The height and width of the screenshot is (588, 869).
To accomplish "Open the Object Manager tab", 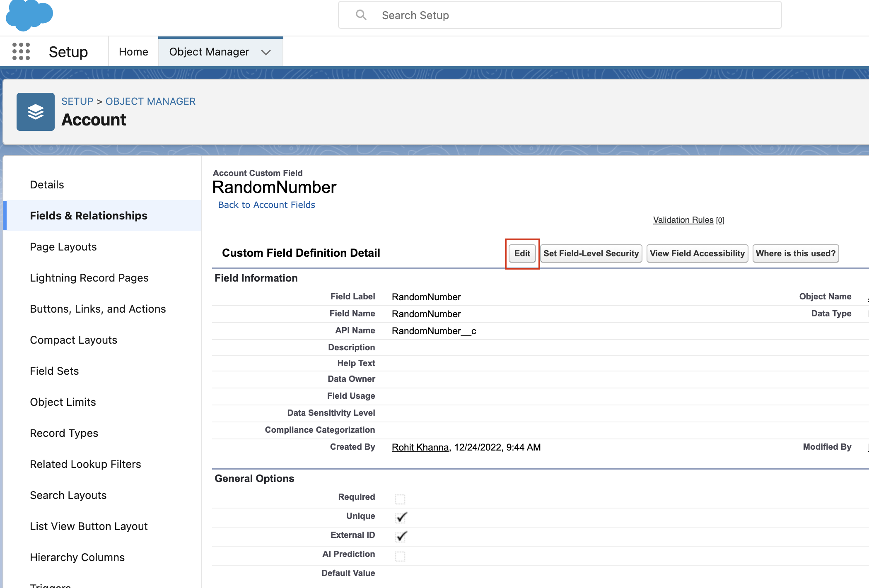I will (x=209, y=52).
